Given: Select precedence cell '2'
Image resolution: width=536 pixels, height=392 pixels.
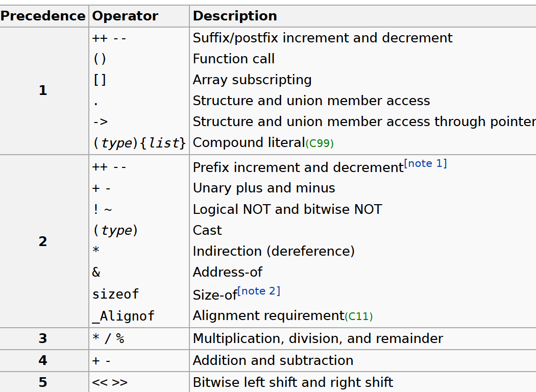Looking at the screenshot, I should [43, 241].
